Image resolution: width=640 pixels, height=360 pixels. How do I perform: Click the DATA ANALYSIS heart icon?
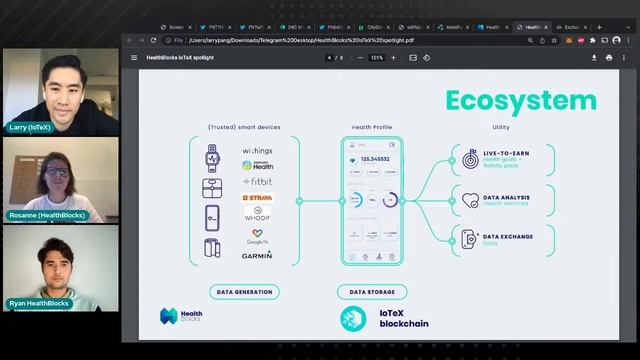pyautogui.click(x=470, y=200)
